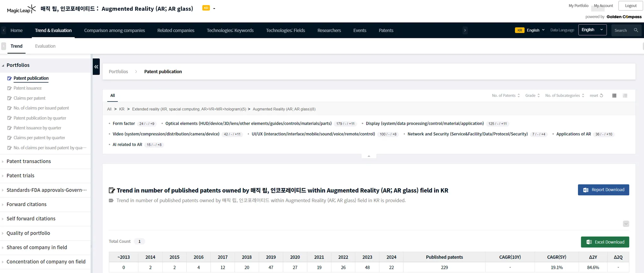
Task: Open the Events page
Action: (x=360, y=30)
